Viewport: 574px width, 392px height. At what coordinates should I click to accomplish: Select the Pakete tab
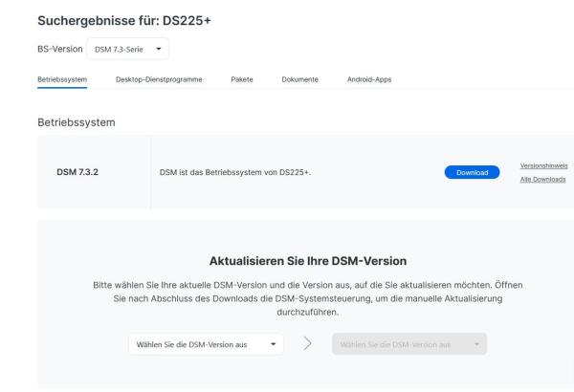coord(244,79)
